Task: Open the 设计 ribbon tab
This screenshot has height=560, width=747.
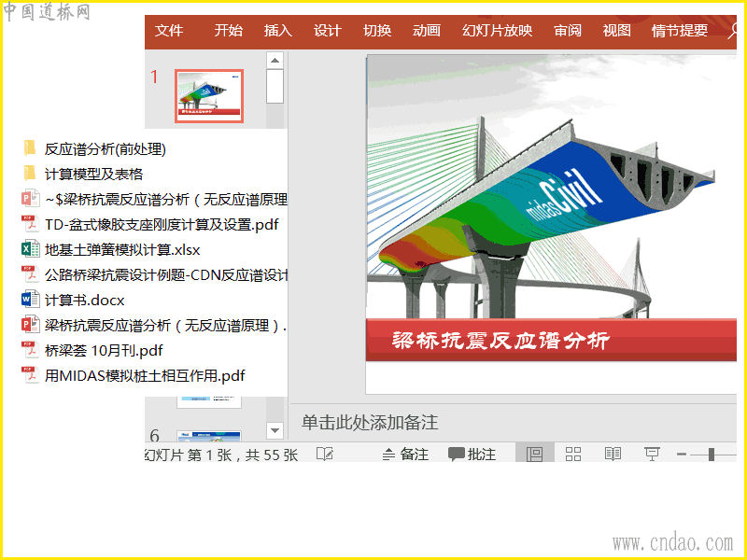Action: [x=328, y=31]
